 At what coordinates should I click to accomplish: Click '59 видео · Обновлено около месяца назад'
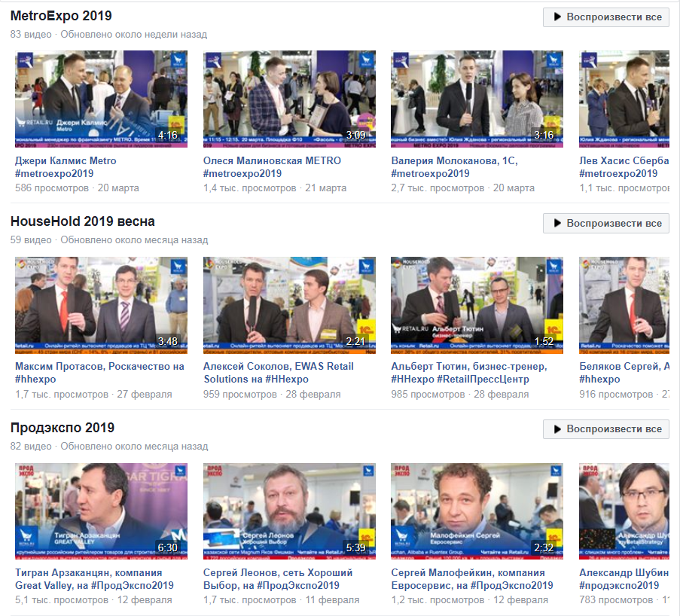coord(109,240)
